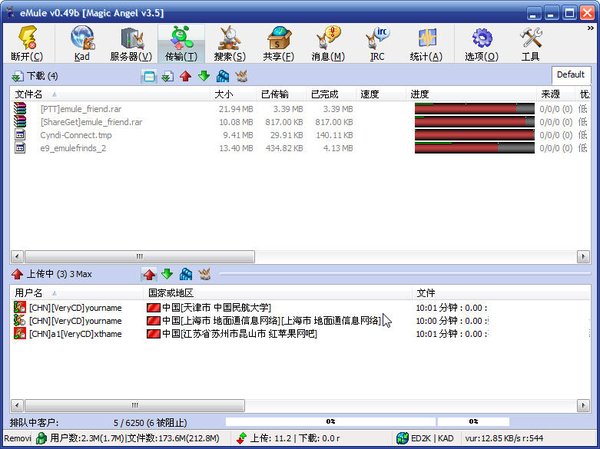Viewport: 600px width, 449px height.
Task: Click ED2K|KAD connection status icon
Action: coord(403,438)
